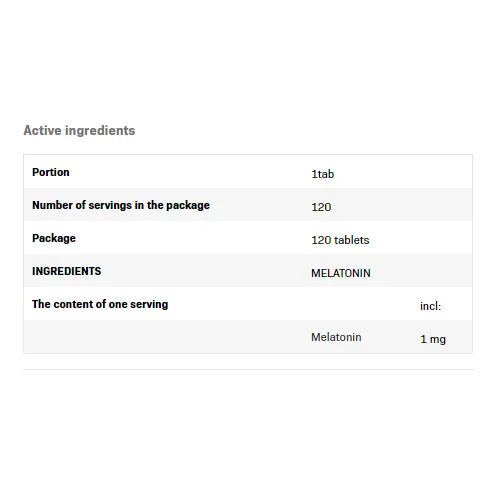The width and height of the screenshot is (493, 493).
Task: Click the word ingredients in heading
Action: click(100, 130)
